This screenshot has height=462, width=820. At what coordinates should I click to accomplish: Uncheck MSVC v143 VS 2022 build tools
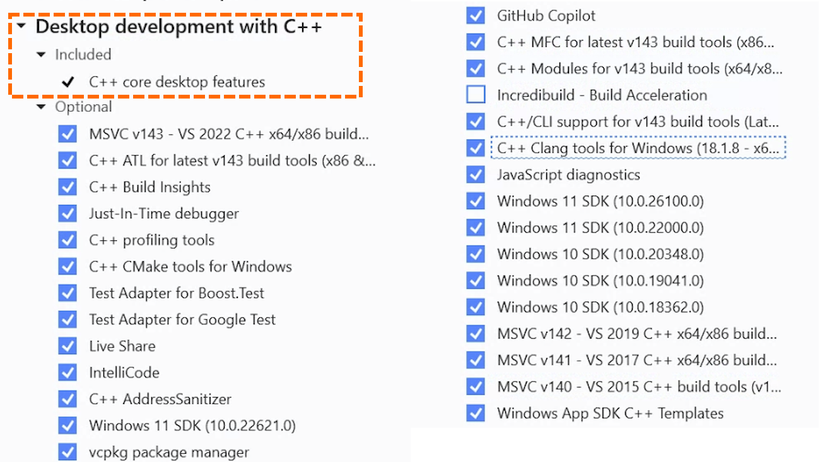click(67, 134)
